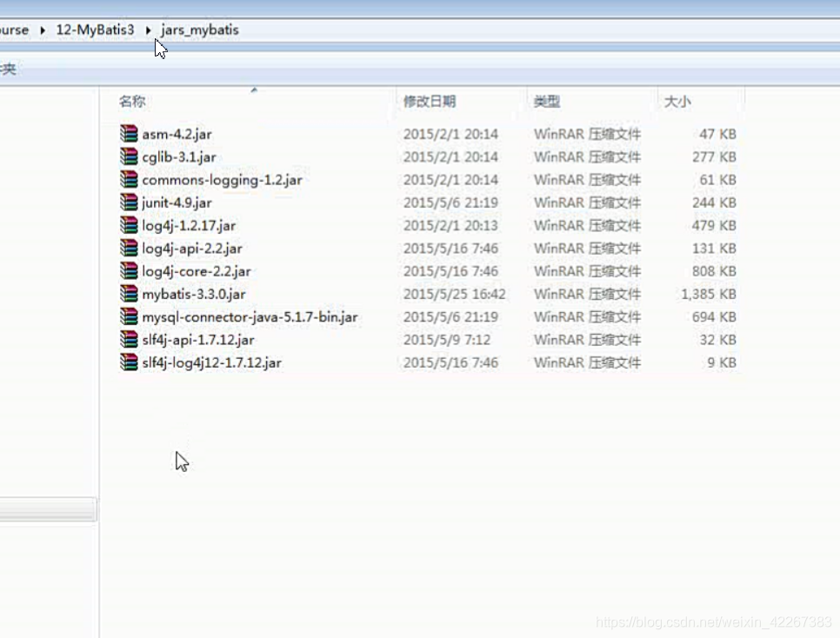Expand the arrow before jars_mybatis in address bar
Screen dimensions: 840x638
(149, 30)
